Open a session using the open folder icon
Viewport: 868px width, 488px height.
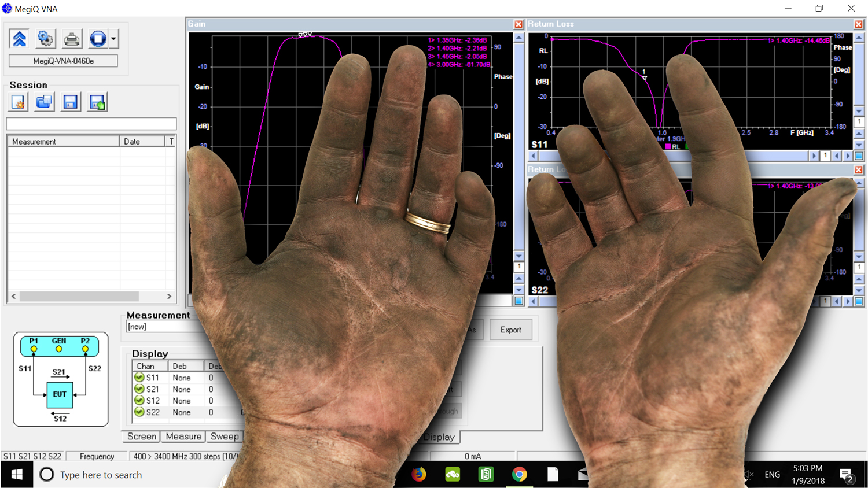43,102
